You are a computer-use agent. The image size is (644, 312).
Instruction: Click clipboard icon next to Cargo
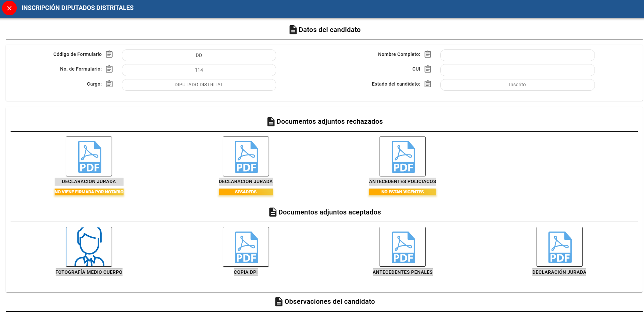click(109, 84)
